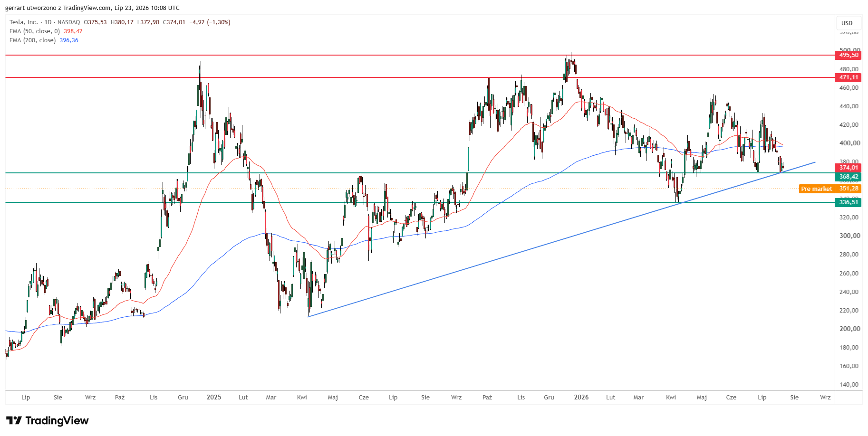The image size is (868, 436).
Task: Click the 440,00 price axis label
Action: 849,106
